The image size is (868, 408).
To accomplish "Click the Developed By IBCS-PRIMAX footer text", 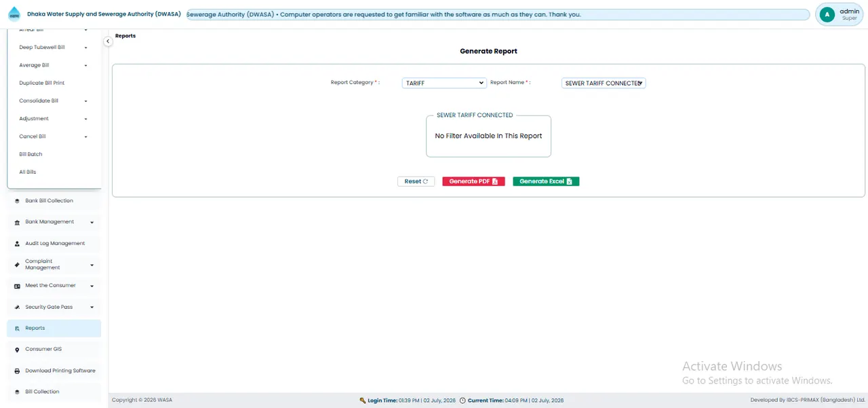I will pos(808,401).
